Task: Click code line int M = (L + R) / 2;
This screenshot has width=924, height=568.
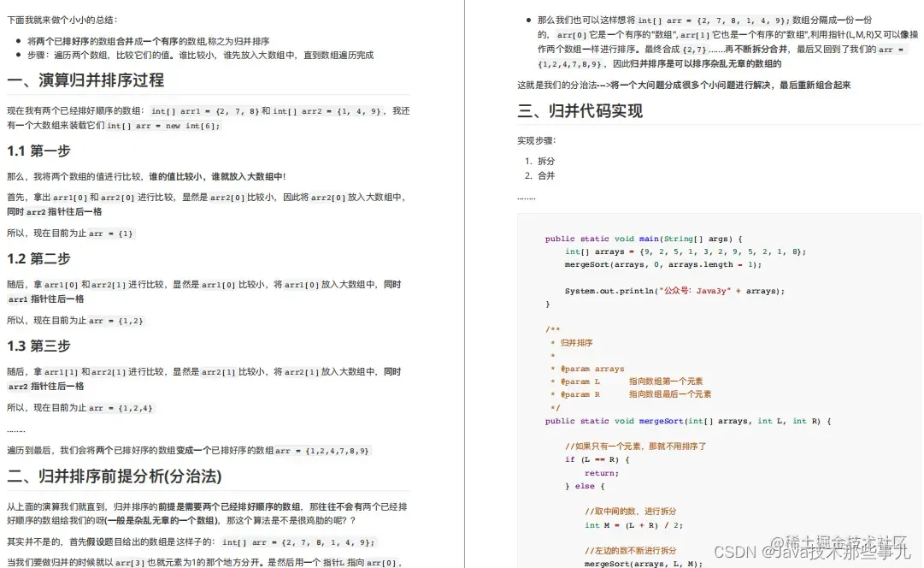Action: click(x=633, y=525)
